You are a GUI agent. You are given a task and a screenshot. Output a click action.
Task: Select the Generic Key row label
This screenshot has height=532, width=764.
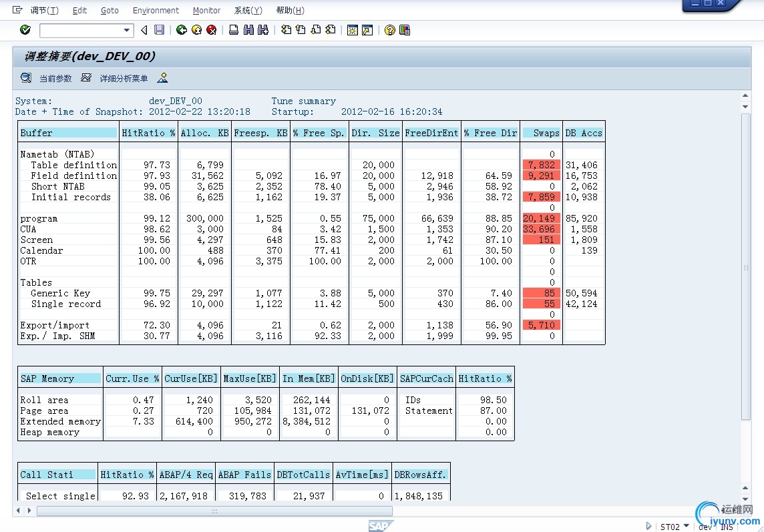click(x=60, y=293)
